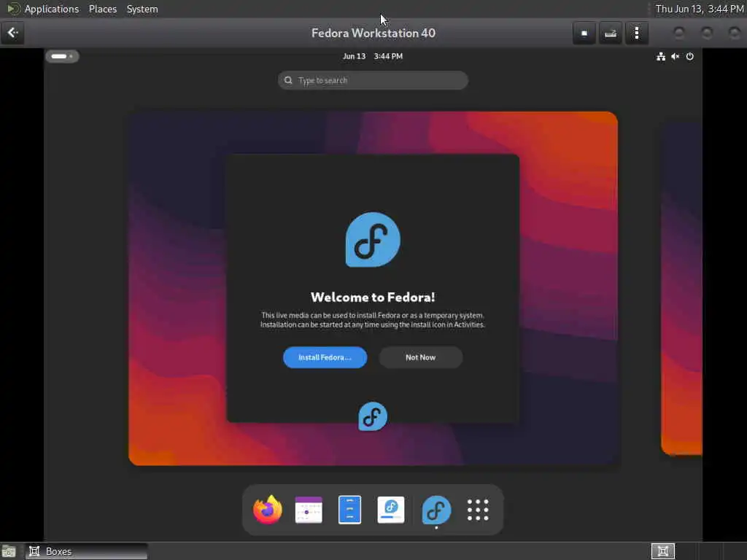Open the System menu

pyautogui.click(x=142, y=9)
